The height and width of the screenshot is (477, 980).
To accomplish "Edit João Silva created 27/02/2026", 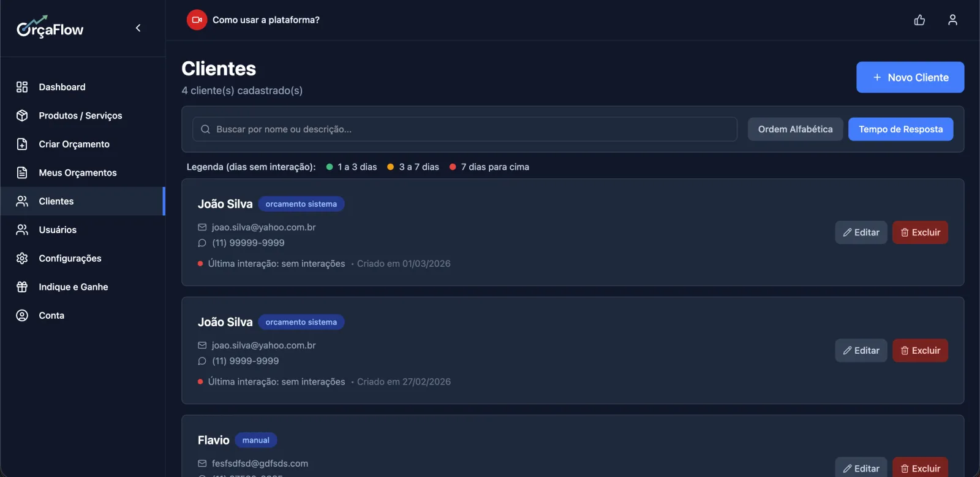I will pos(861,351).
